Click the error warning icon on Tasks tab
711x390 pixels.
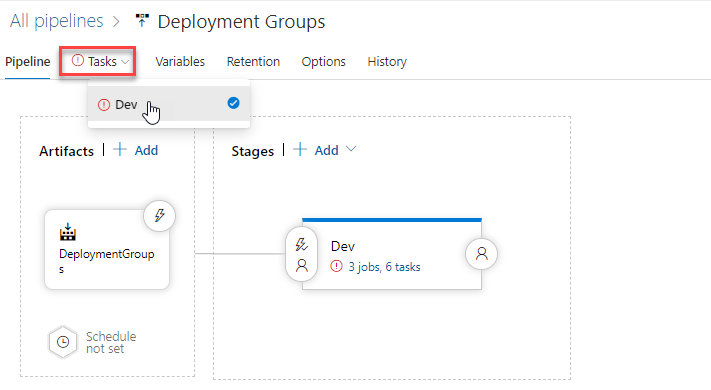(78, 60)
